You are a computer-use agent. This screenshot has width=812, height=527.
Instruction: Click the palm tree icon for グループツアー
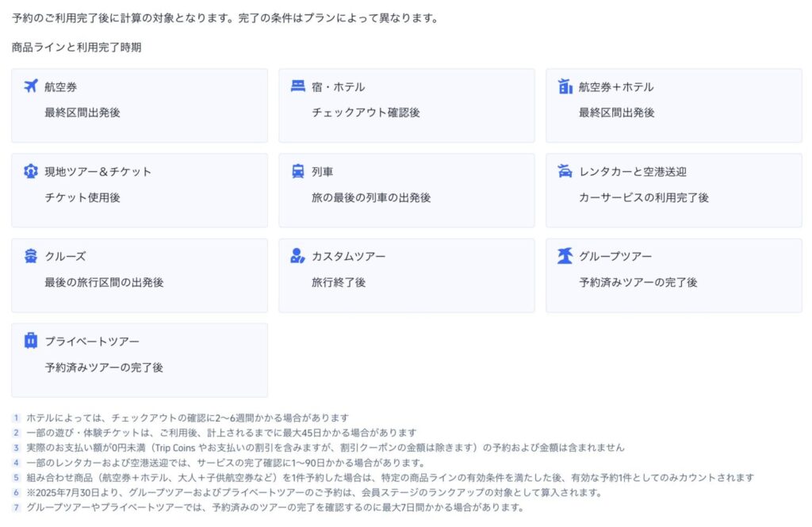click(565, 256)
